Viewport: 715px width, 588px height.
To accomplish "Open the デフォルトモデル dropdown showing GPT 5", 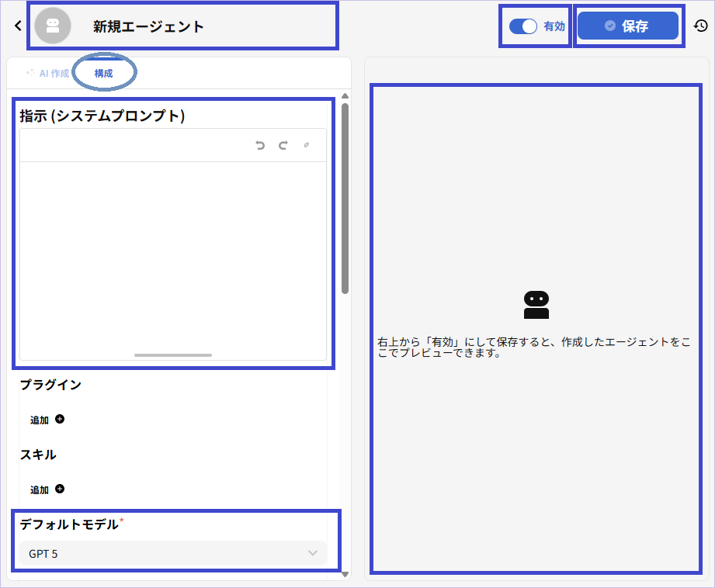I will 171,554.
